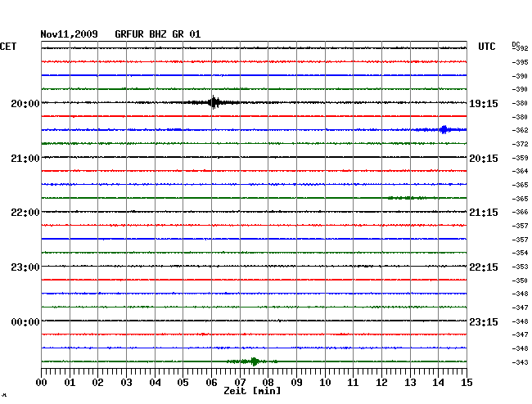The image size is (532, 404).
Task: Click the green disturbance between minutes 12 and 13
Action: [x=407, y=198]
